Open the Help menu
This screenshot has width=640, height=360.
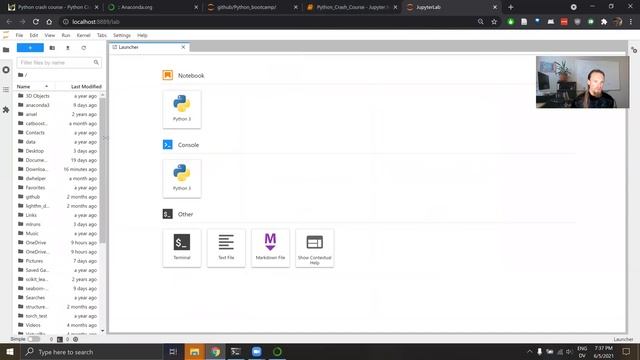pyautogui.click(x=142, y=36)
